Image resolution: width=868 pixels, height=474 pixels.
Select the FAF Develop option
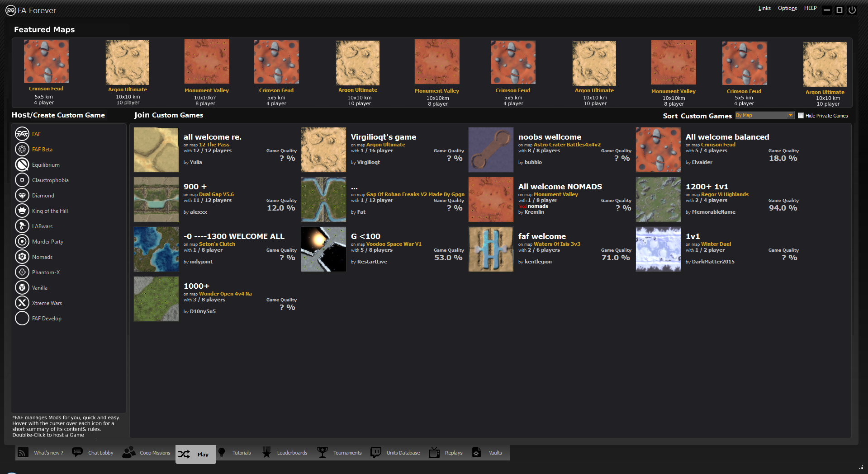pyautogui.click(x=22, y=318)
